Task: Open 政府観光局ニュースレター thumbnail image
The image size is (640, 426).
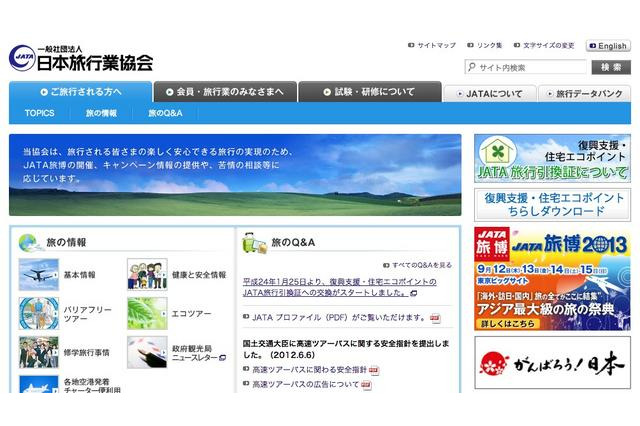Action: 147,352
